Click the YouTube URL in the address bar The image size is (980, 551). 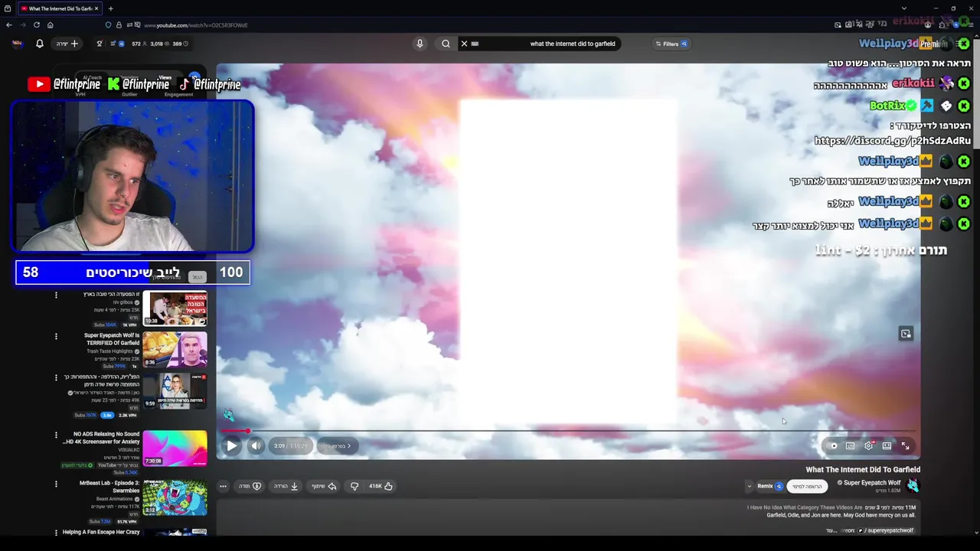[196, 25]
